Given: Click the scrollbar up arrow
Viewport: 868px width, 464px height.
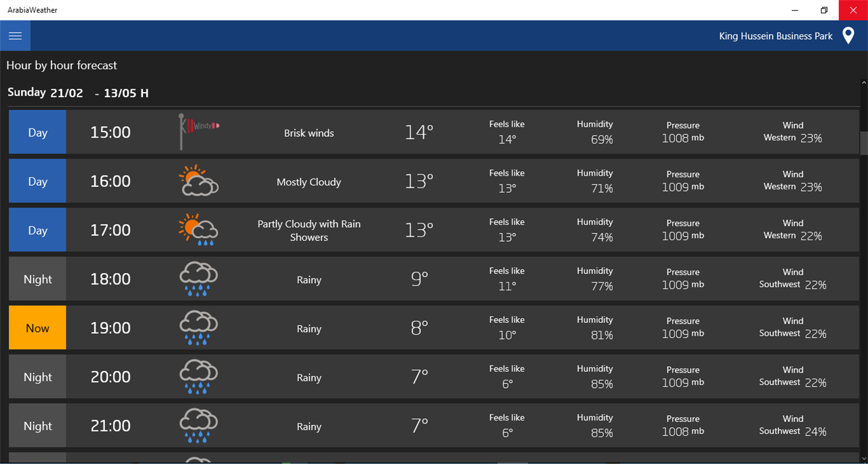Looking at the screenshot, I should [864, 83].
